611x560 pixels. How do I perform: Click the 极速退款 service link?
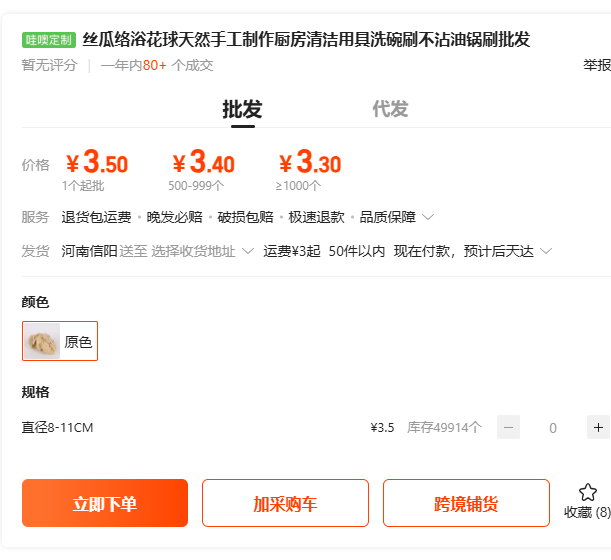(x=316, y=217)
